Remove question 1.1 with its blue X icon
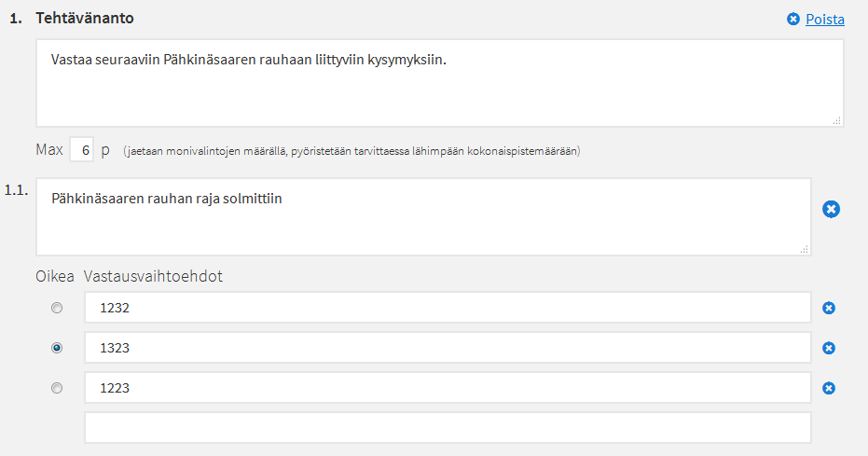The image size is (868, 456). (831, 209)
